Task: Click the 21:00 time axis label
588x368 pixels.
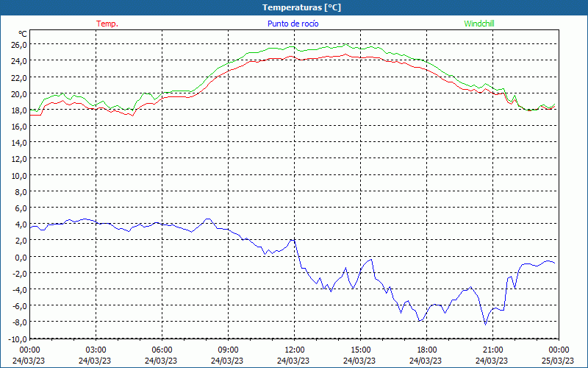Action: (x=492, y=350)
